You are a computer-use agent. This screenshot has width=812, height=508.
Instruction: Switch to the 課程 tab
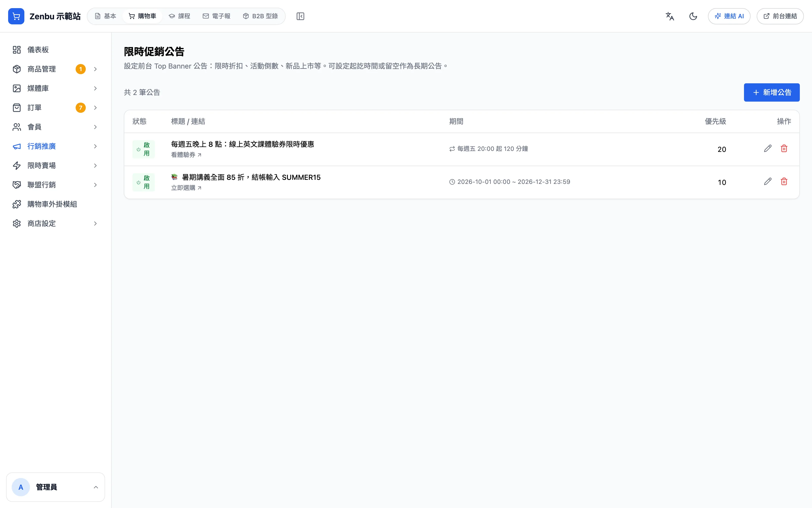point(179,16)
